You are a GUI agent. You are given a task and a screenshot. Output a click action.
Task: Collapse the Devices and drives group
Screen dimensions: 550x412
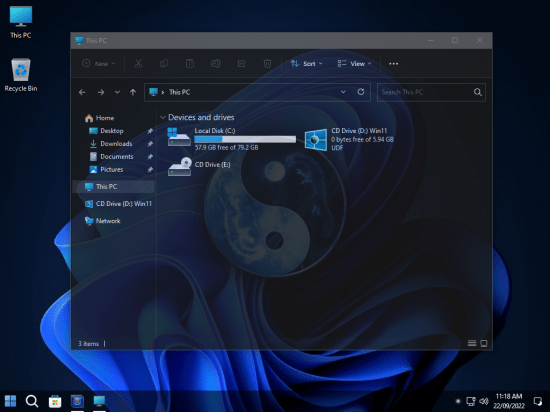pos(162,117)
